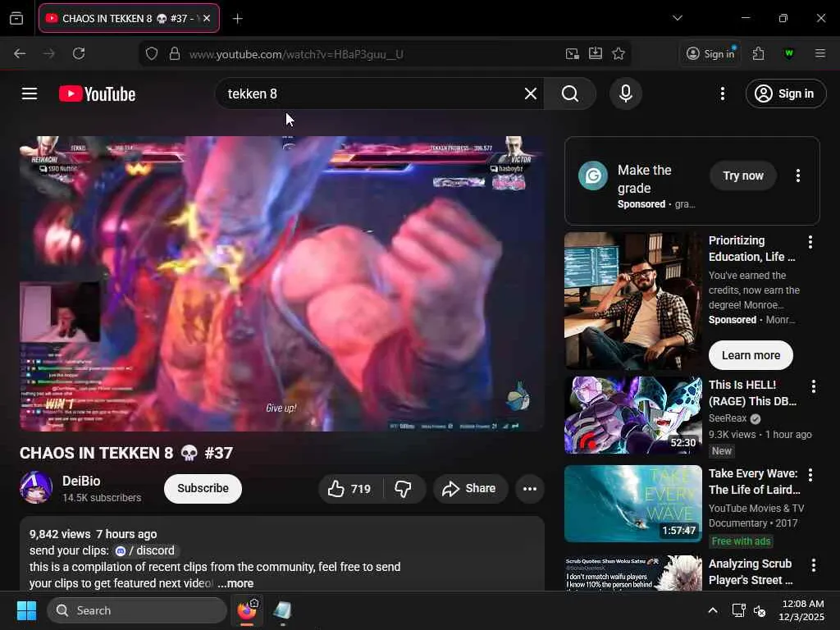Screen dimensions: 840x630
Task: Open the Take Every Wave title link
Action: coord(755,482)
